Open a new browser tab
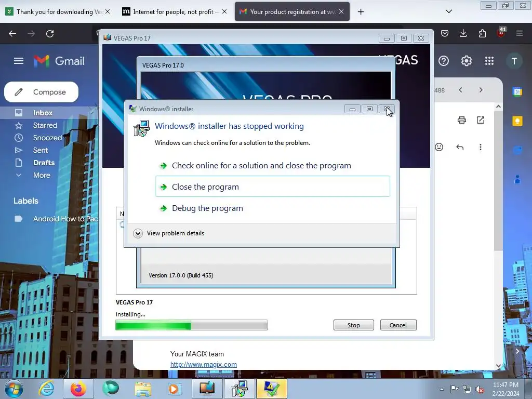Screen dimensions: 532x399 [x=361, y=12]
